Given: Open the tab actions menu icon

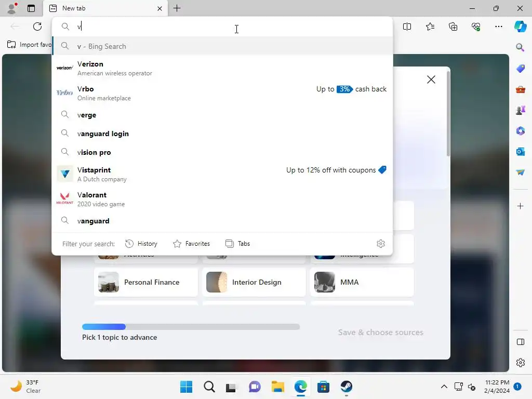Looking at the screenshot, I should pyautogui.click(x=31, y=8).
